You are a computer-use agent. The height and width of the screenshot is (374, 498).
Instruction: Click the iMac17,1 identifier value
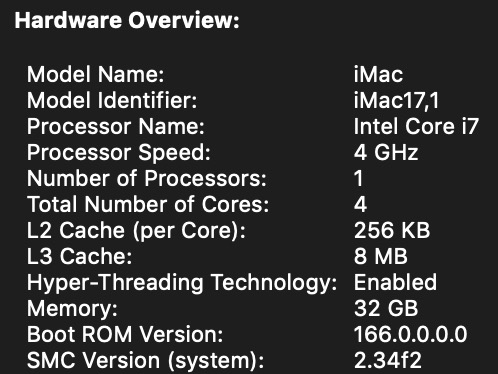(396, 101)
